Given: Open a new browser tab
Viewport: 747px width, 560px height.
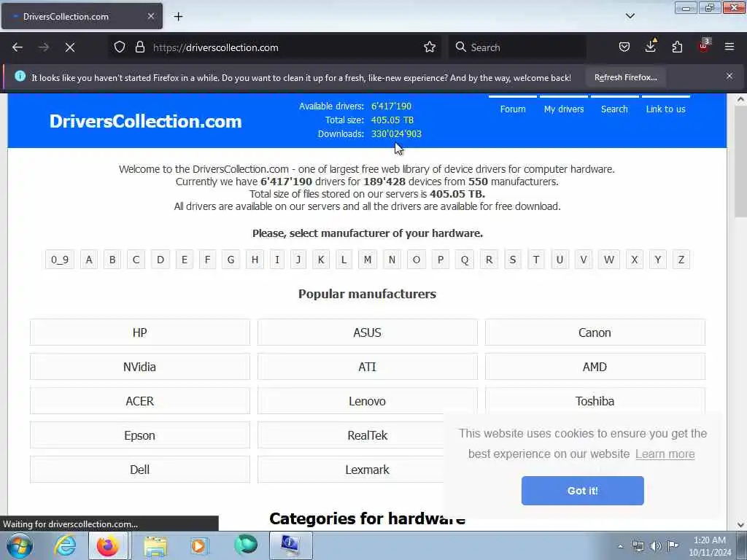Looking at the screenshot, I should pyautogui.click(x=178, y=17).
